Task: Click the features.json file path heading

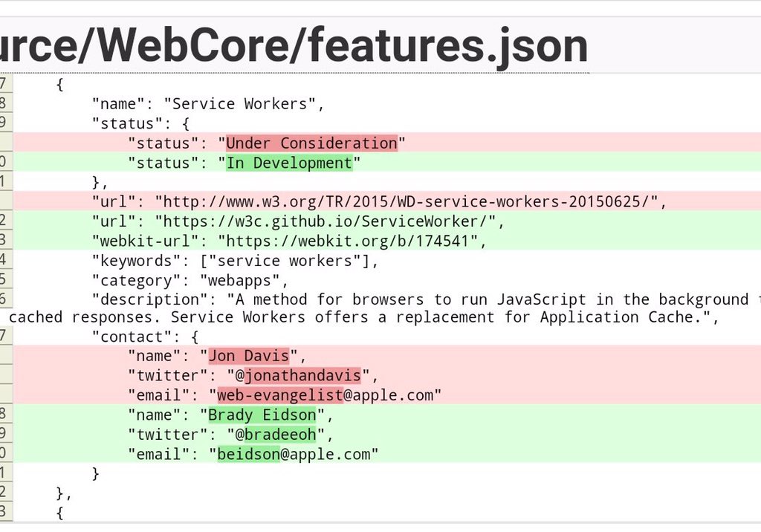Action: click(x=294, y=46)
